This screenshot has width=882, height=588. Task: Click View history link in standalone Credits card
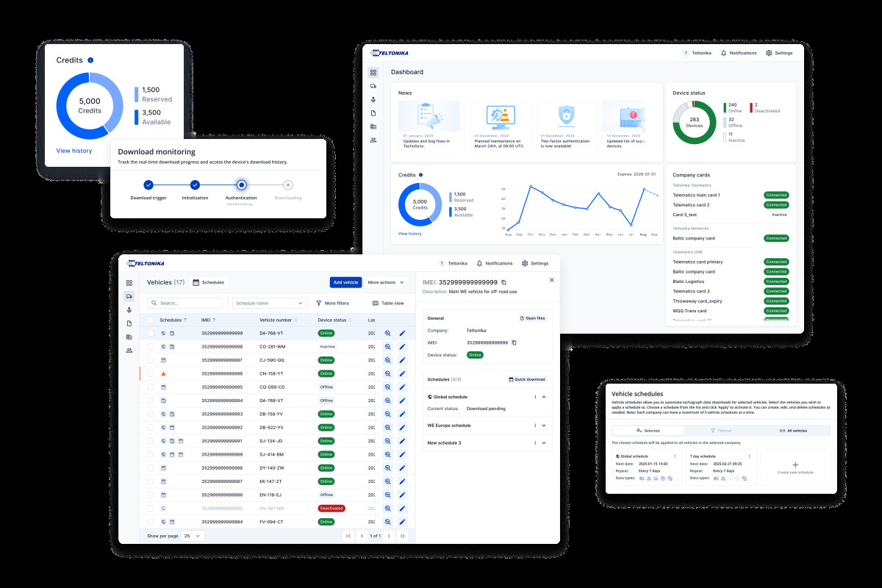click(74, 151)
